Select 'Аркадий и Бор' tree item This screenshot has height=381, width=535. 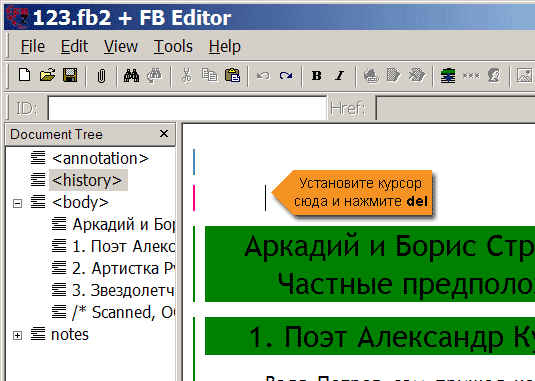coord(124,224)
